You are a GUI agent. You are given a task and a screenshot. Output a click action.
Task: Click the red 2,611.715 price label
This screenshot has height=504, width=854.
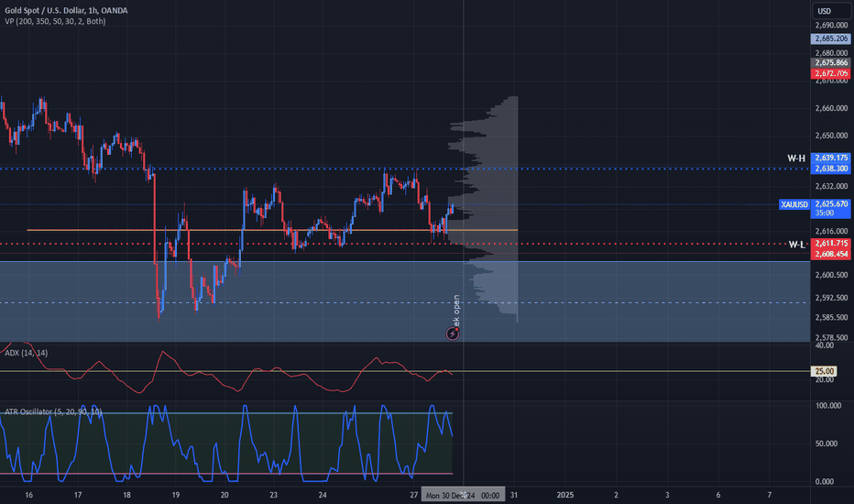(830, 243)
